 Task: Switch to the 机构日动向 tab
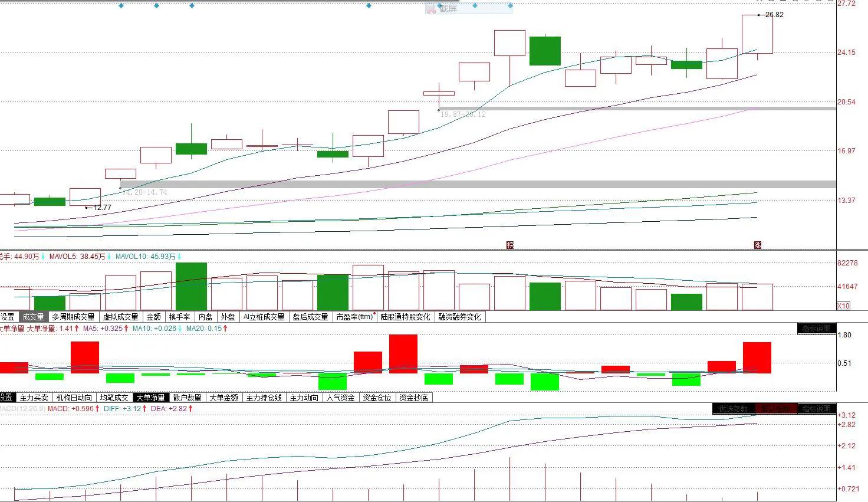point(74,398)
